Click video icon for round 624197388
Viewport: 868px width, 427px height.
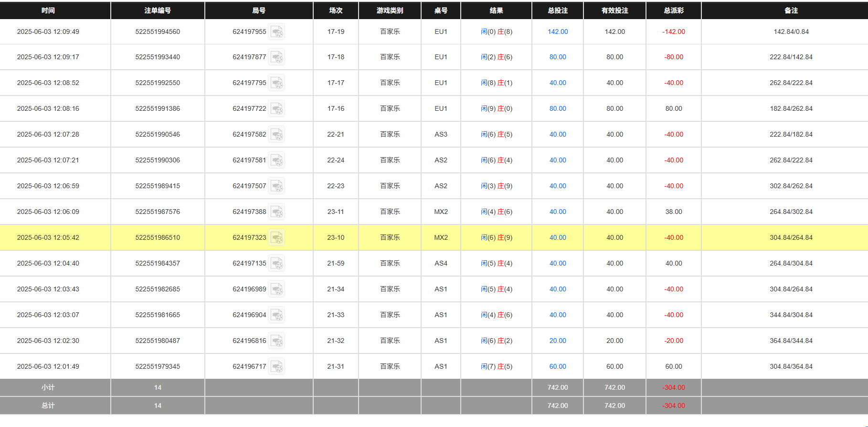276,212
